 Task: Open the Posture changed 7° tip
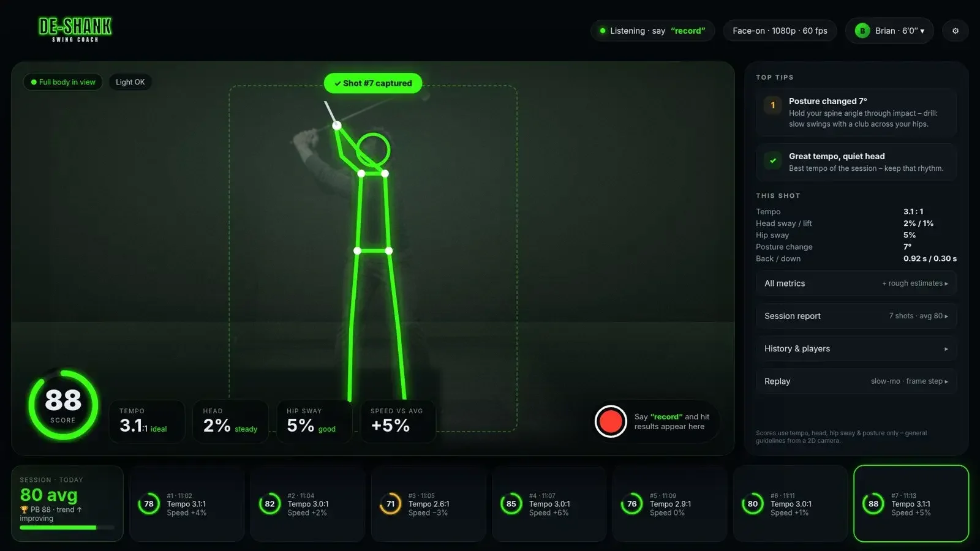[856, 113]
